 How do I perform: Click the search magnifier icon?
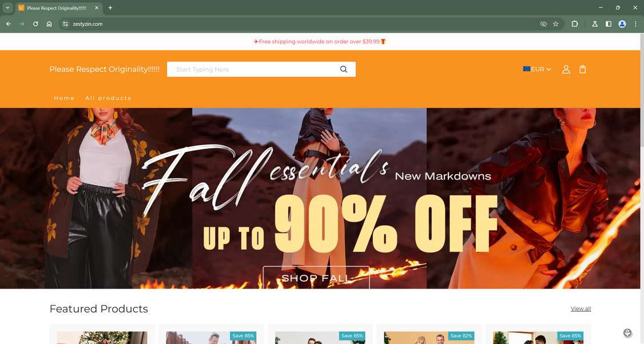click(344, 69)
